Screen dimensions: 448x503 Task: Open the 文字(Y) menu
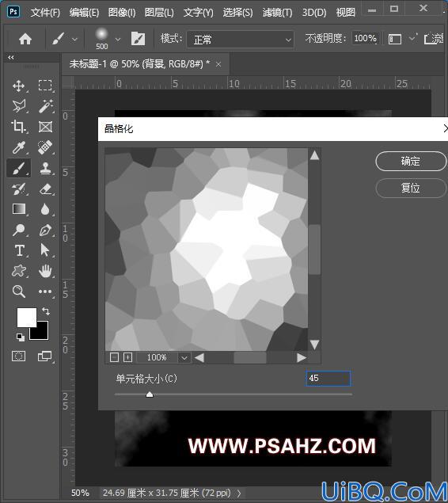[x=199, y=13]
